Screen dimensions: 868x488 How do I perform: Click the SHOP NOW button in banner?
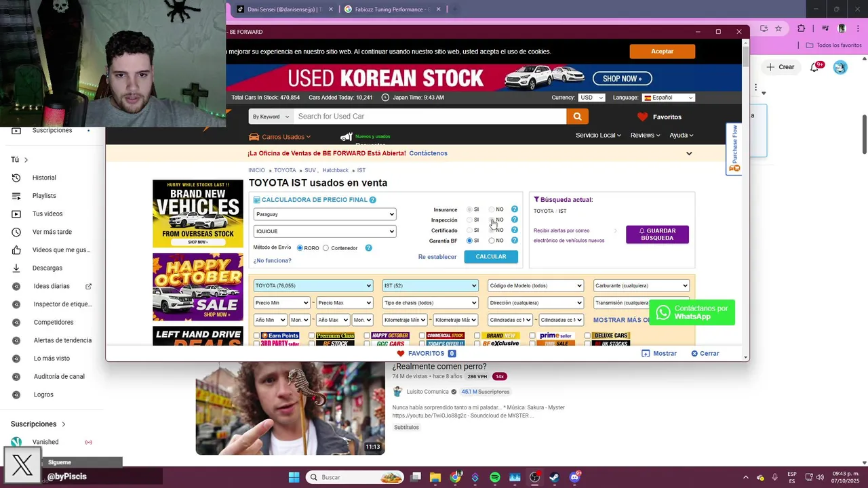pyautogui.click(x=622, y=79)
